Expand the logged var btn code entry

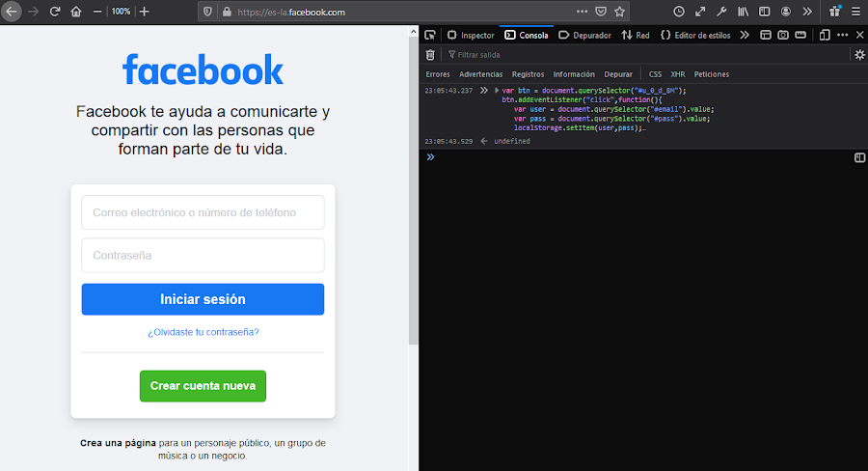tap(497, 91)
